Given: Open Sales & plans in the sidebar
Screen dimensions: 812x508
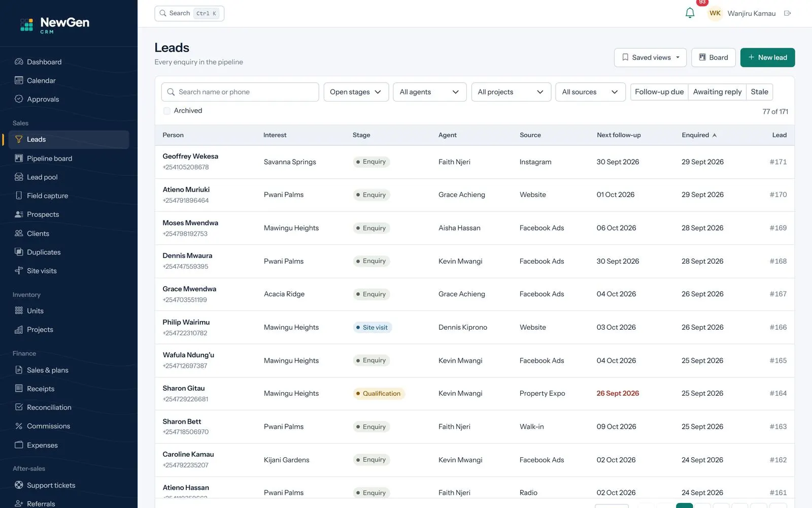Looking at the screenshot, I should click(69, 370).
